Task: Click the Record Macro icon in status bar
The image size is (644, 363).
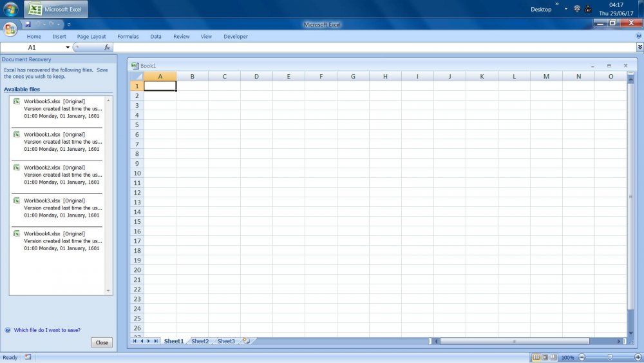Action: 28,357
